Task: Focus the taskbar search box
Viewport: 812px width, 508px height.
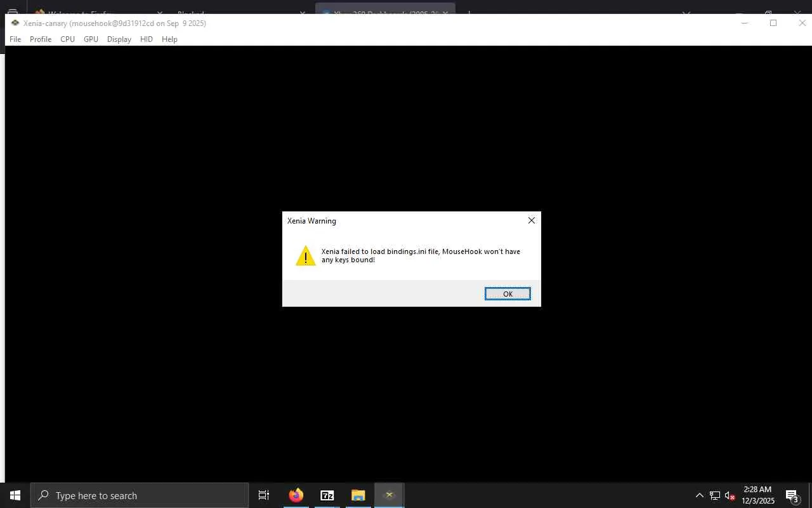Action: pos(140,495)
